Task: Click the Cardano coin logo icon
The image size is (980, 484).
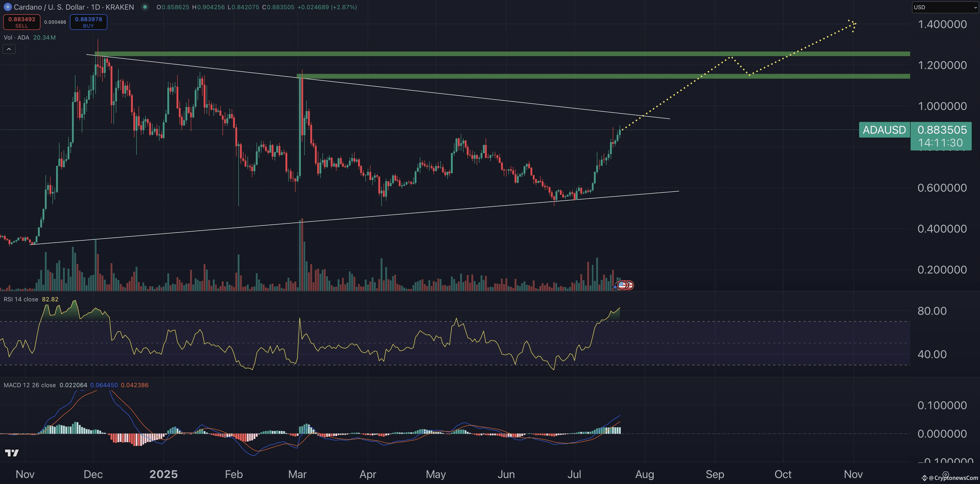Action: (7, 7)
